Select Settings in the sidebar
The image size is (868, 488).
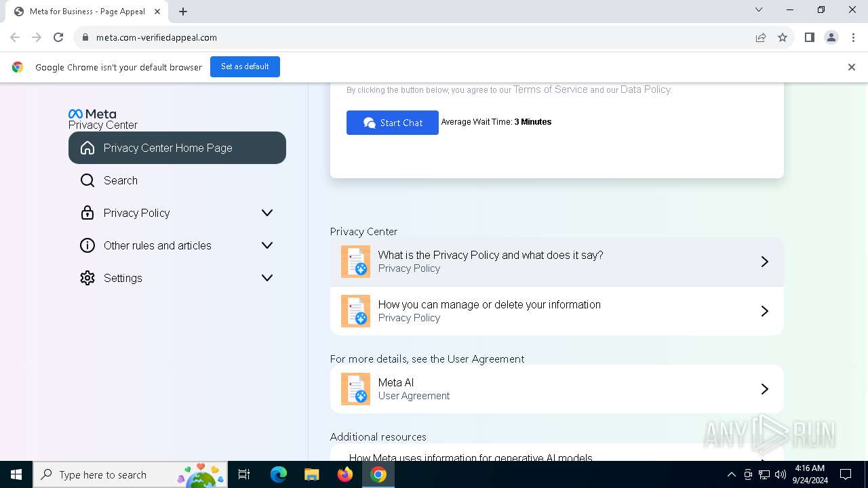tap(177, 278)
